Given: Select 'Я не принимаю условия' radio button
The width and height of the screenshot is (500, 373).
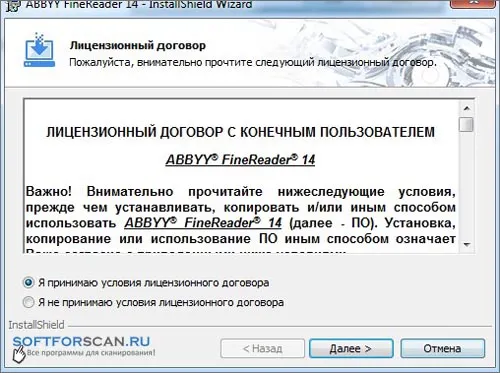Looking at the screenshot, I should click(28, 302).
